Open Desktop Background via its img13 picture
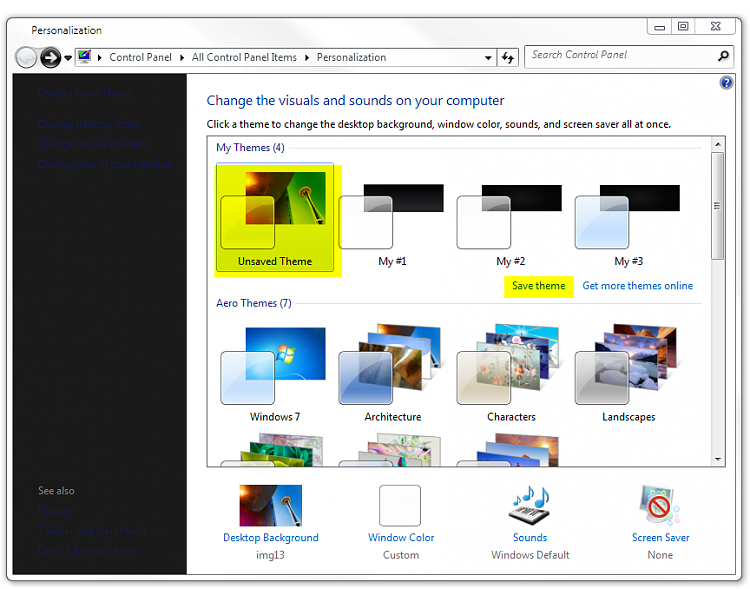This screenshot has width=750, height=589. [x=271, y=506]
